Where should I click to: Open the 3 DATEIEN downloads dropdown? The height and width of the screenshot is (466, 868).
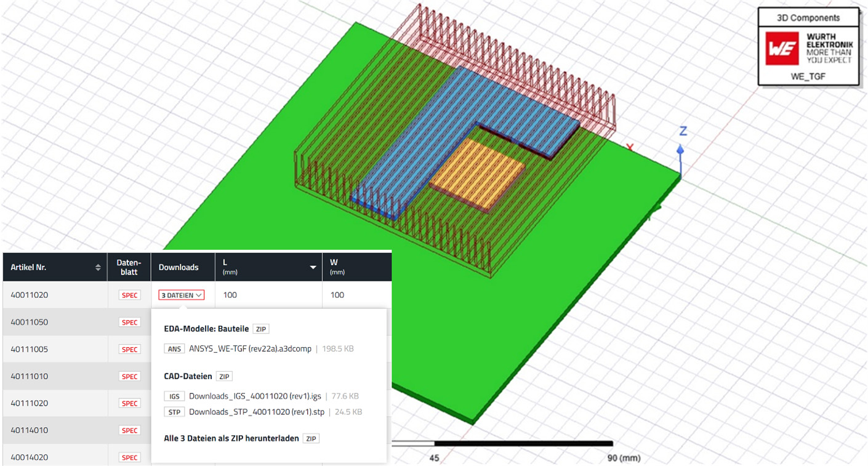coord(182,295)
